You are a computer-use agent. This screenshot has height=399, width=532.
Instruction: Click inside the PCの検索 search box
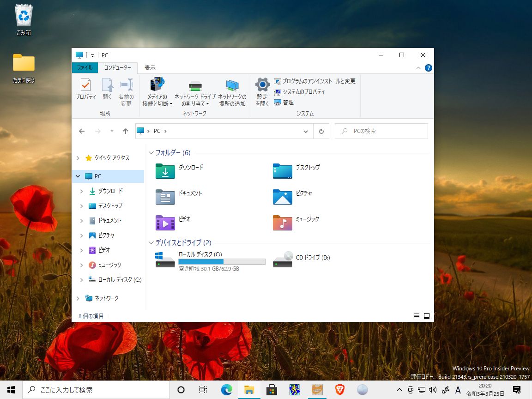[x=381, y=131]
